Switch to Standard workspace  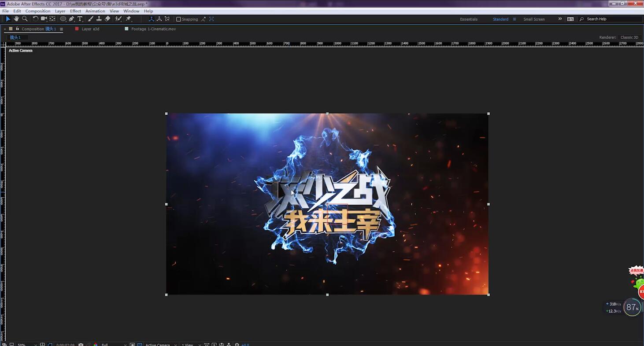[500, 19]
